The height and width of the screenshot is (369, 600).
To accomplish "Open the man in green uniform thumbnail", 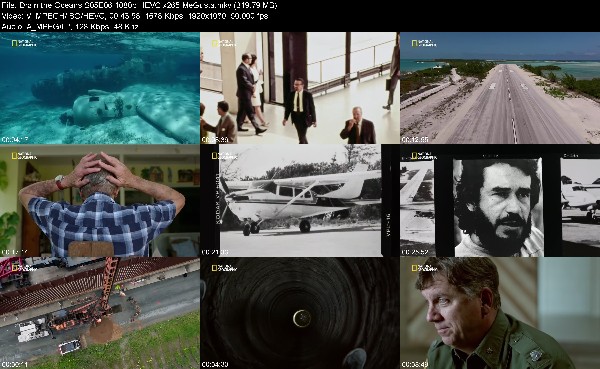I will tap(500, 313).
